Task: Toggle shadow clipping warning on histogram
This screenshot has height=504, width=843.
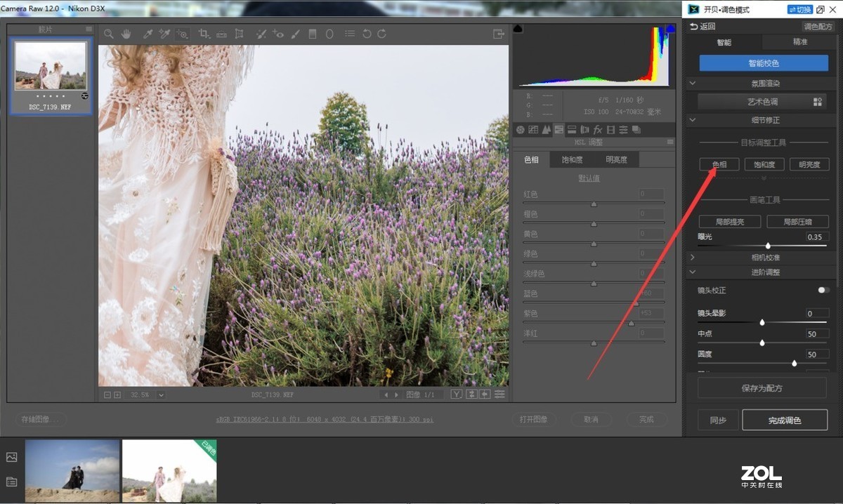Action: 518,29
